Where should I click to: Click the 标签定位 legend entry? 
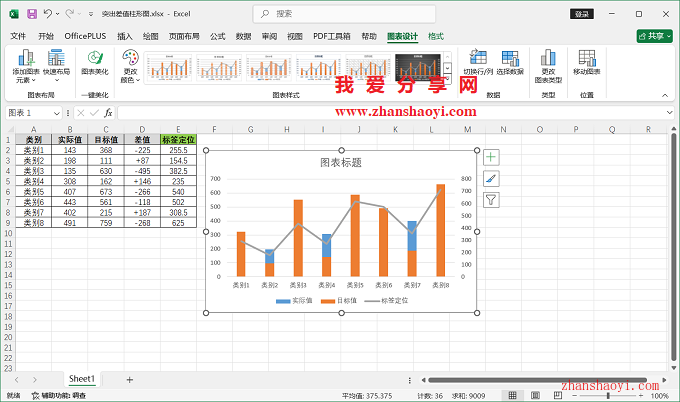pos(386,301)
